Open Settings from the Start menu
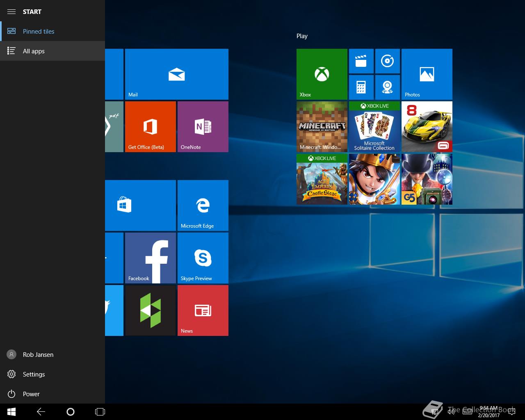This screenshot has height=420, width=525. click(34, 374)
